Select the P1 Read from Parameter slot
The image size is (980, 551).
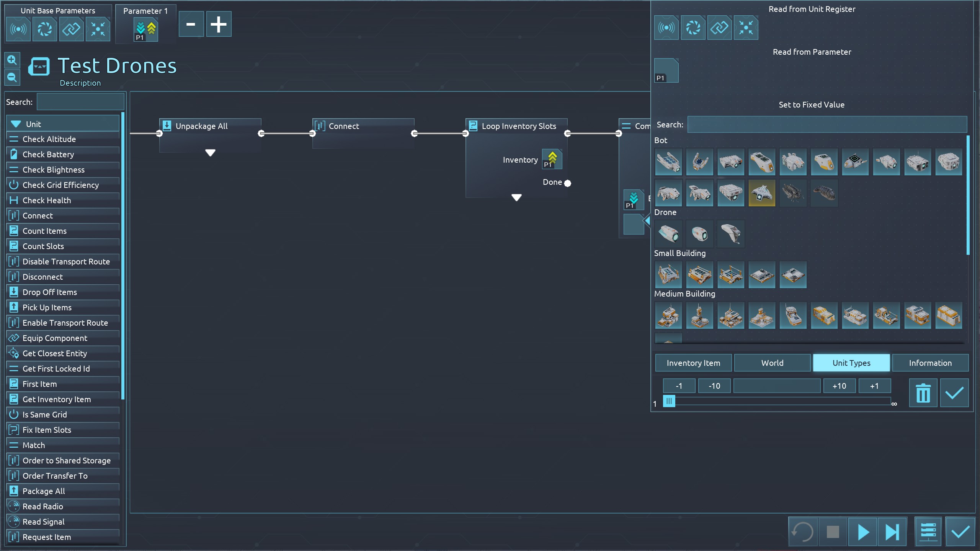(666, 70)
